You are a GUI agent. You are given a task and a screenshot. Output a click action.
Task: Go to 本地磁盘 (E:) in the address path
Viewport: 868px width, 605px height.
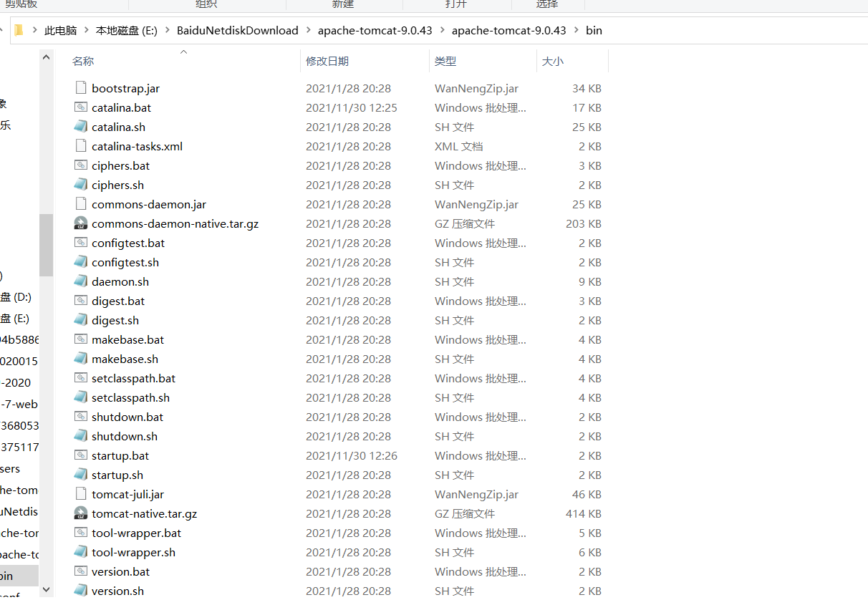(x=127, y=30)
